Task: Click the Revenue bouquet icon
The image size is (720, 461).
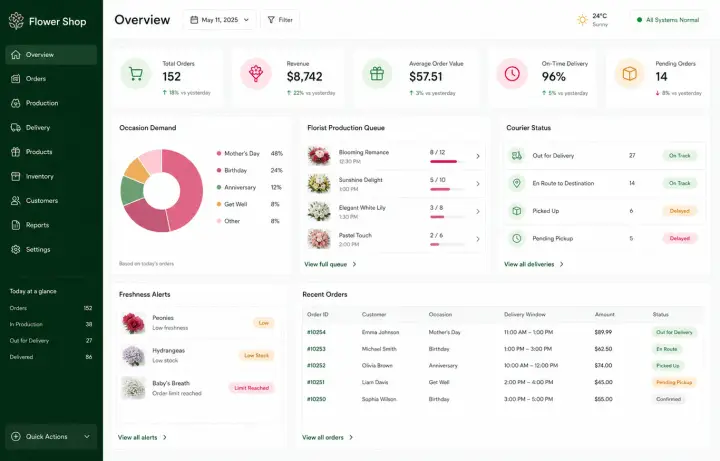Action: [256, 73]
